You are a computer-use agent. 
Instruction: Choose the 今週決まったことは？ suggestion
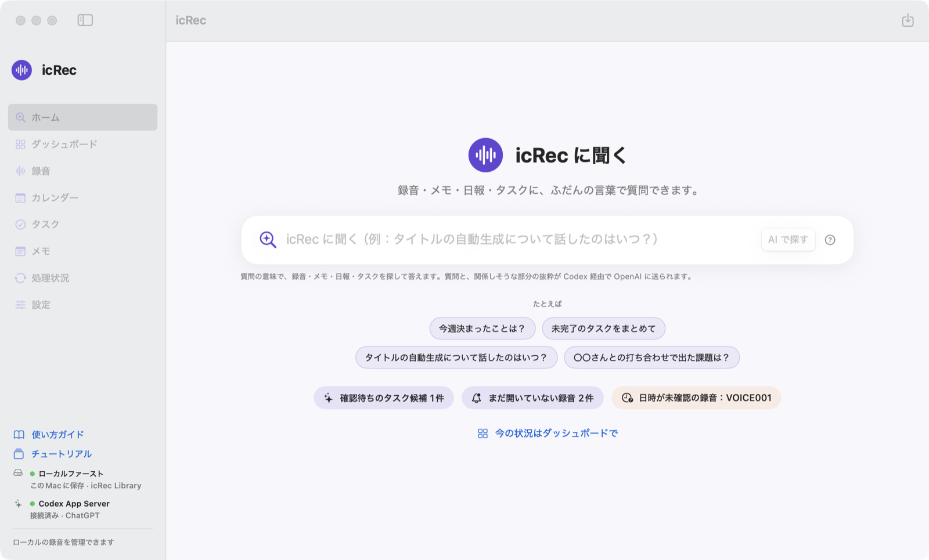click(x=482, y=328)
